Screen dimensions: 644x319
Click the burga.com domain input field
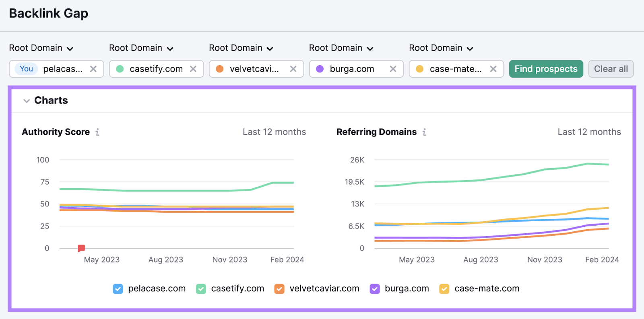click(352, 69)
